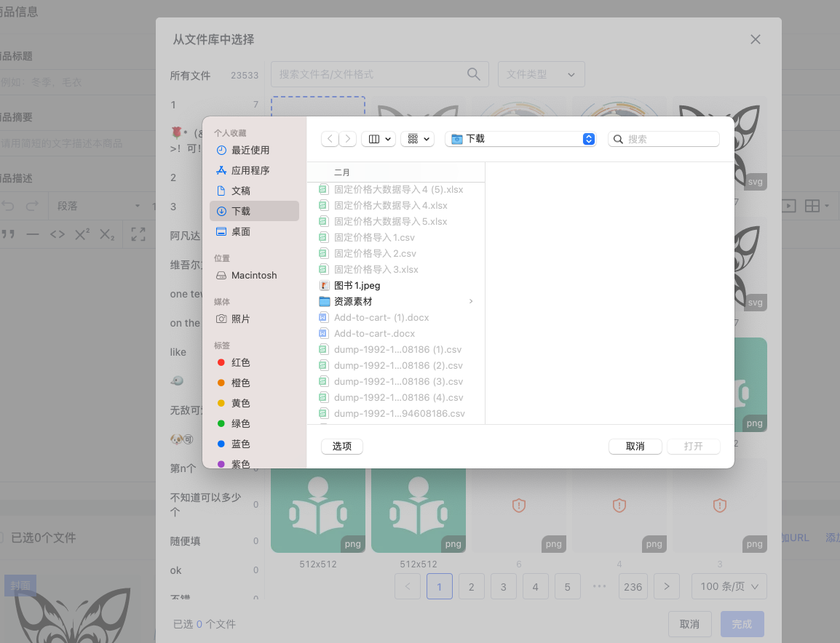The width and height of the screenshot is (840, 643).
Task: Close the 从文件库中选择 dialog
Action: point(756,39)
